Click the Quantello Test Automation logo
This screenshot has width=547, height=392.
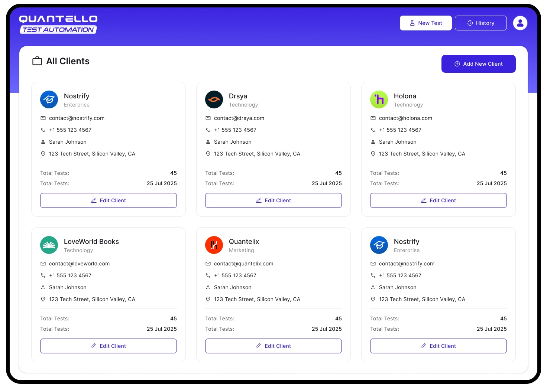58,24
